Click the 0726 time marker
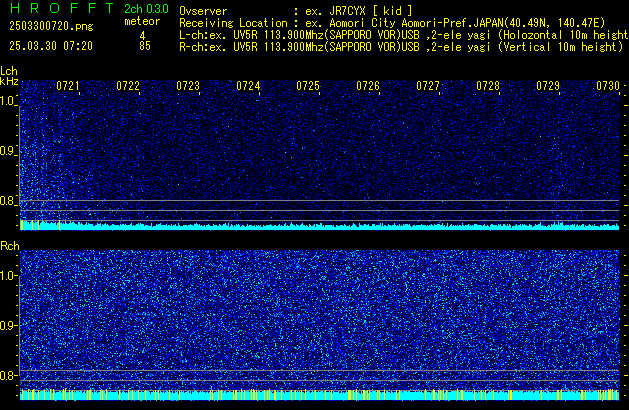Screen dimensions: 629x410 pos(368,86)
